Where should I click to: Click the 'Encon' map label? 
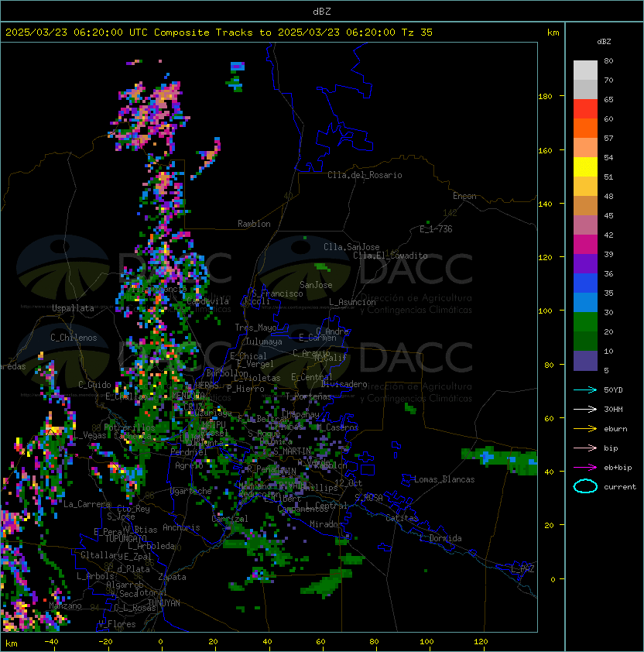point(464,196)
